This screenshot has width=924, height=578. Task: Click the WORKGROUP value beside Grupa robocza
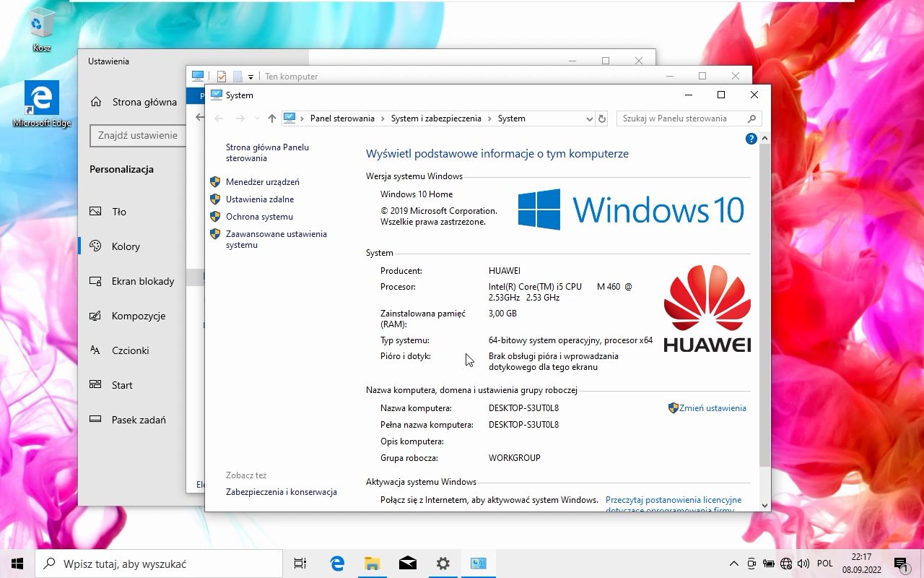(515, 458)
